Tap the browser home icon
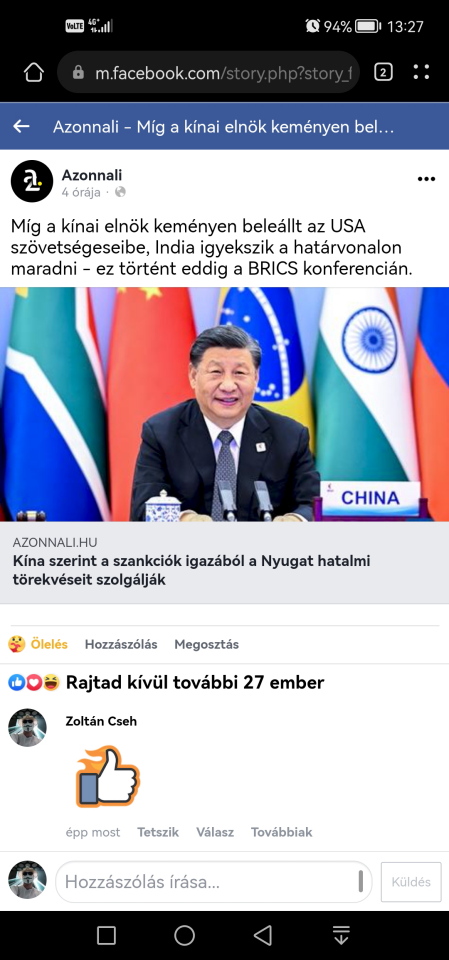 pyautogui.click(x=34, y=73)
